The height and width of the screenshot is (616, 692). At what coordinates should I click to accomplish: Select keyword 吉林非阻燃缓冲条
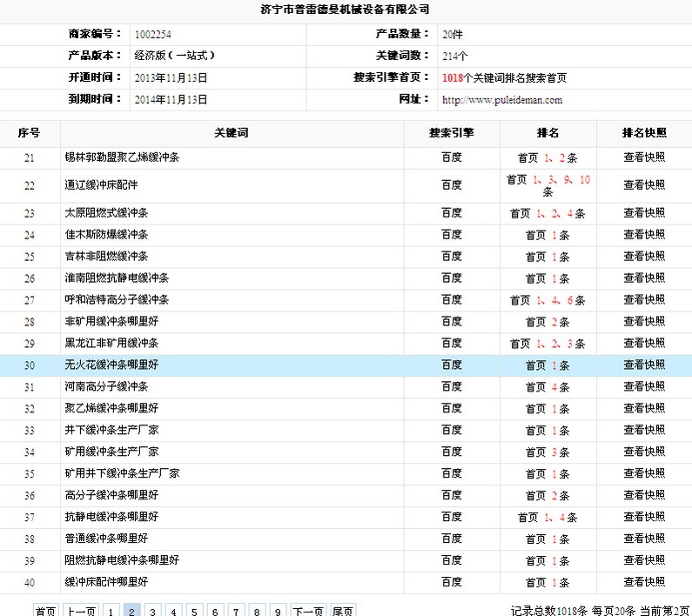click(x=106, y=257)
